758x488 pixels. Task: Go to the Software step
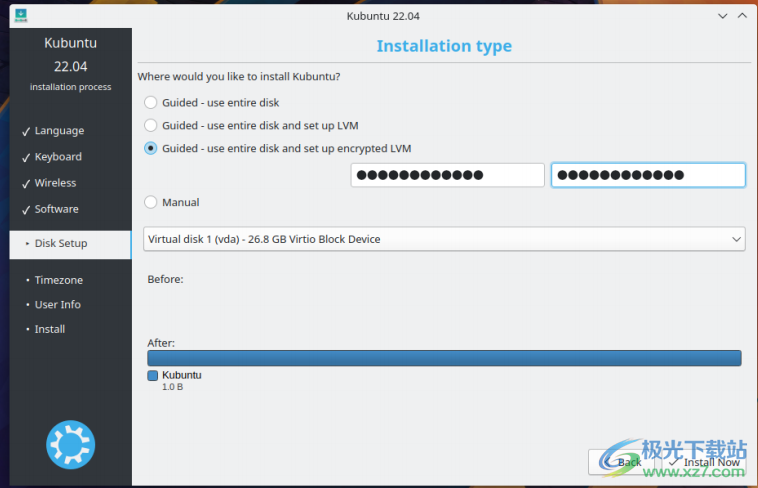[x=56, y=209]
